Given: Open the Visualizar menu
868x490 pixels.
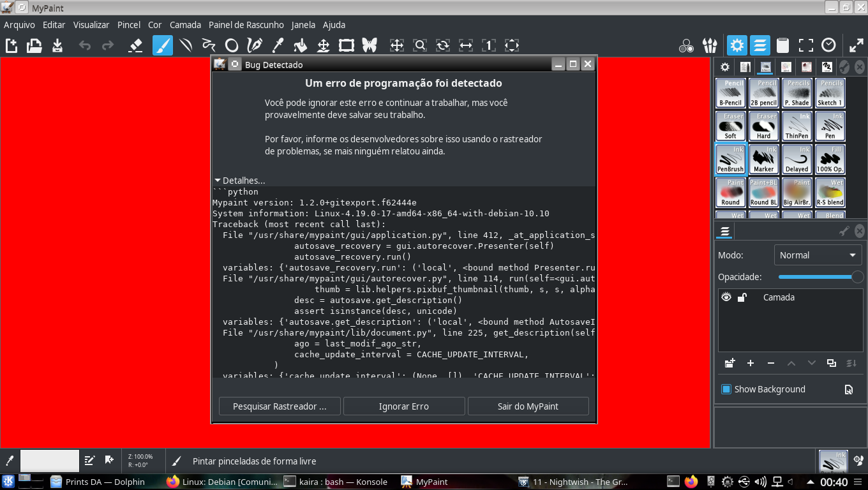Looking at the screenshot, I should coord(91,25).
